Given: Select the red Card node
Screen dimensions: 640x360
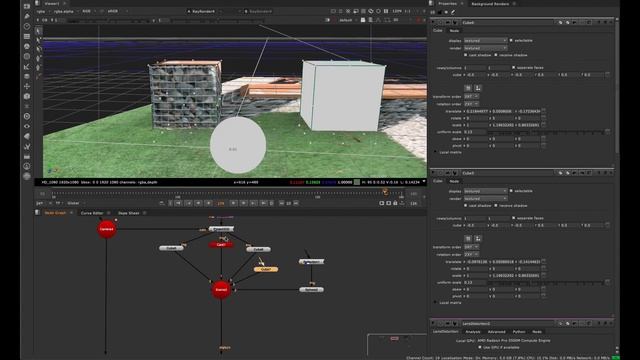Looking at the screenshot, I should (x=221, y=244).
